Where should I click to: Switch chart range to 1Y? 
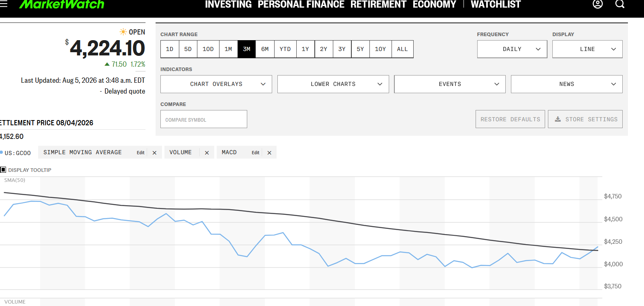coord(305,49)
